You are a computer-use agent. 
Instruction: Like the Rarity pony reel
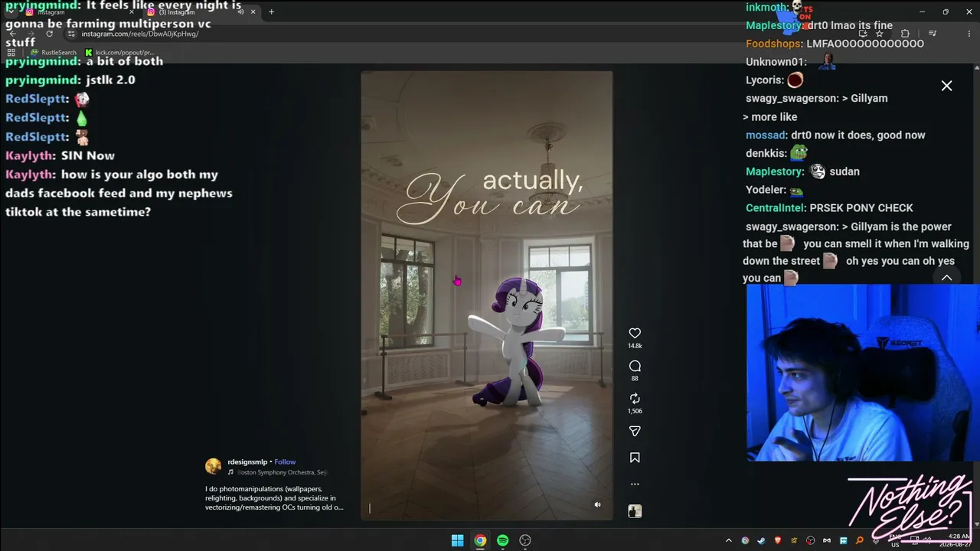(x=635, y=334)
